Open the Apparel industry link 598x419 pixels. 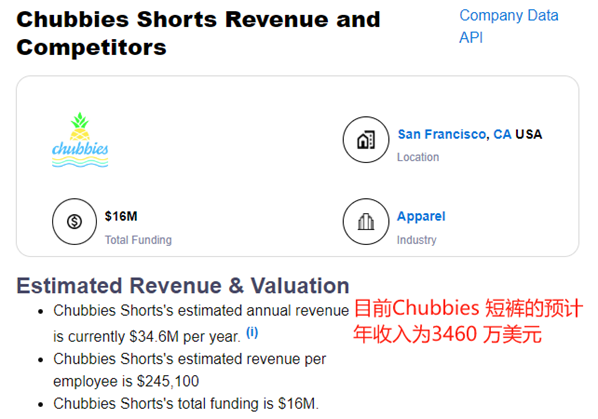(x=421, y=216)
